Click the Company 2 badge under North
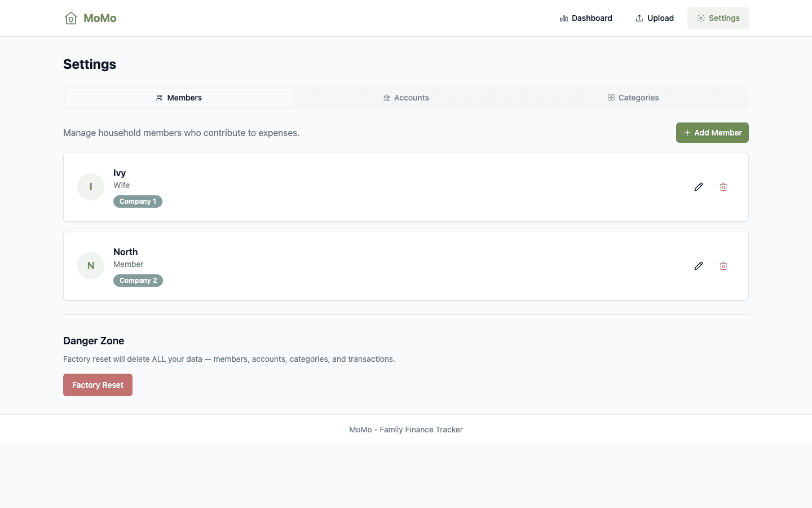This screenshot has width=812, height=508. [x=138, y=280]
